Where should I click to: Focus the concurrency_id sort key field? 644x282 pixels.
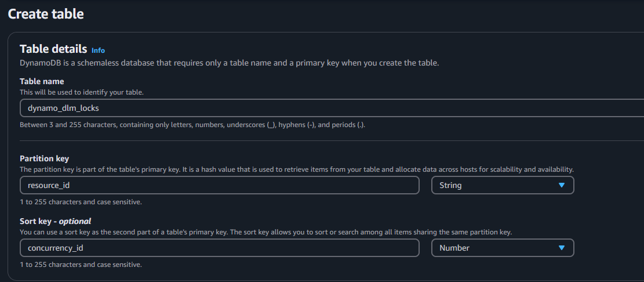tap(219, 248)
